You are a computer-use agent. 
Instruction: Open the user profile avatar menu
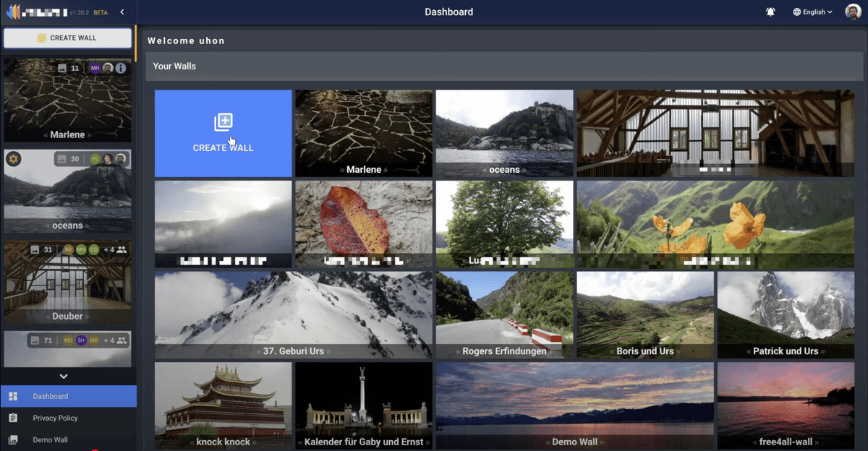click(853, 12)
